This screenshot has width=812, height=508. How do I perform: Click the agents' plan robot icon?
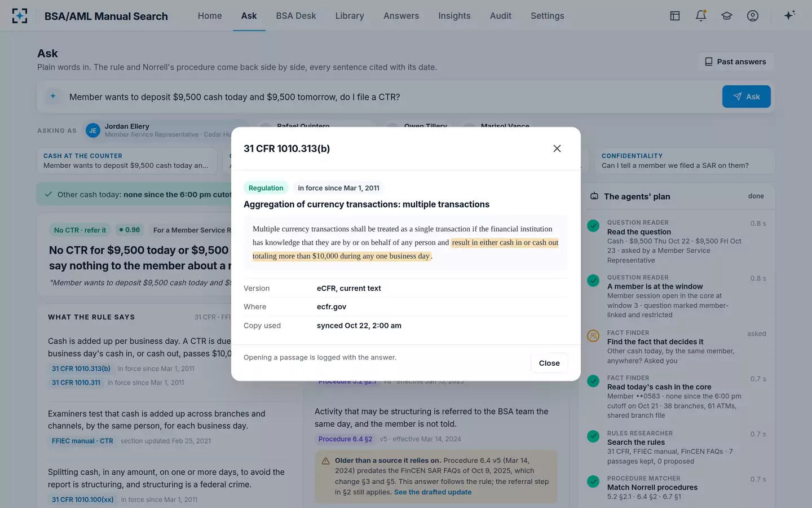[594, 196]
